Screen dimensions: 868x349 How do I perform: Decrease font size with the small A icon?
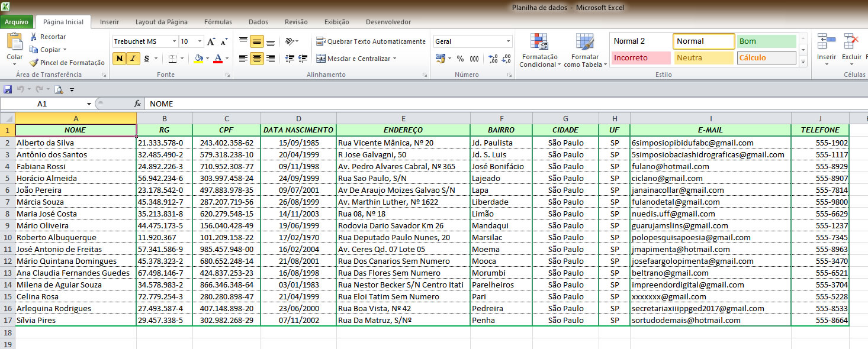224,41
